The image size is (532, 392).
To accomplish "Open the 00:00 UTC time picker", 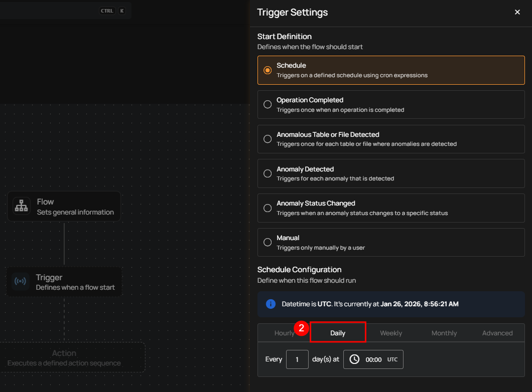I will [x=373, y=359].
